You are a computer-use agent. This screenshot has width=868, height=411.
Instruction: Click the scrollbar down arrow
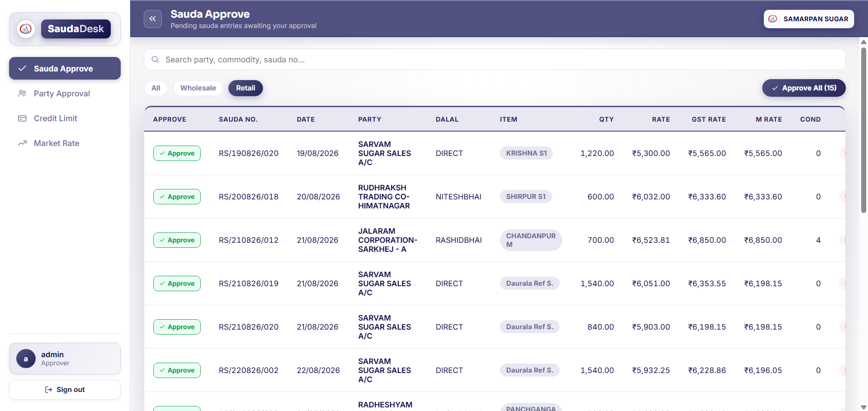[x=863, y=407]
